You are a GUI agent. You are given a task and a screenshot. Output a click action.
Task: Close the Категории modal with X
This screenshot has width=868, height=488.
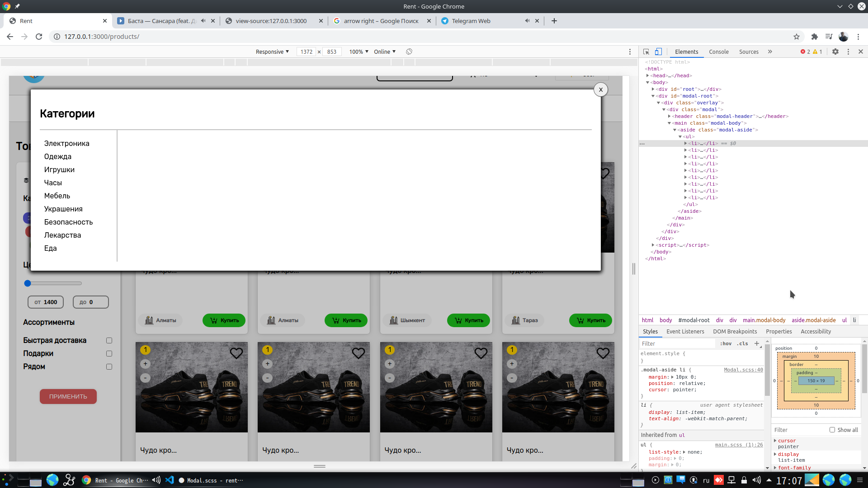coord(601,89)
